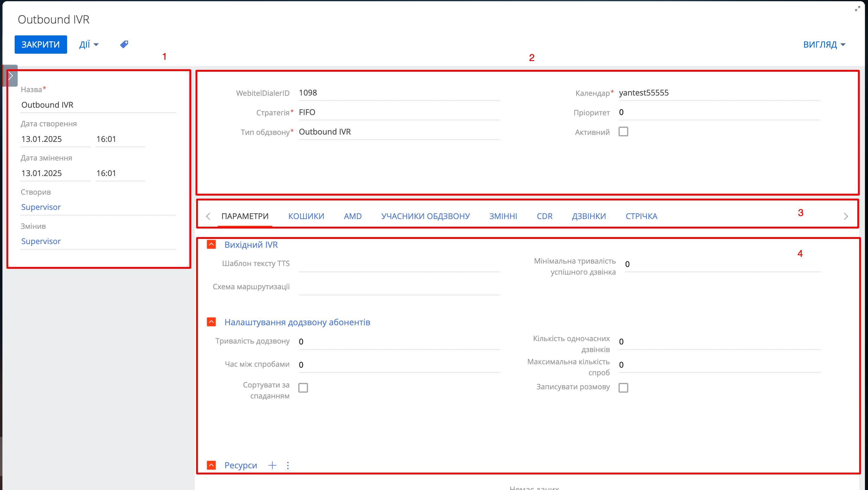Click the Дата створення time field
The image size is (868, 490).
[120, 139]
